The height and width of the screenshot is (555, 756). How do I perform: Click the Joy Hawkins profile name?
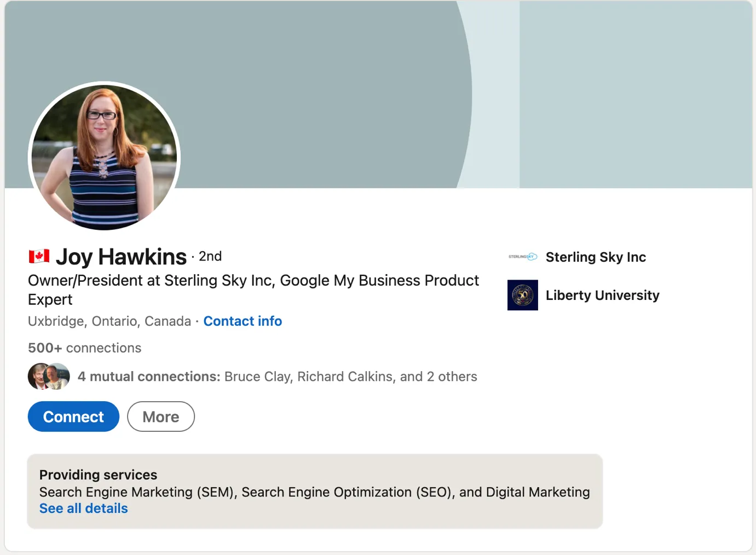(121, 257)
